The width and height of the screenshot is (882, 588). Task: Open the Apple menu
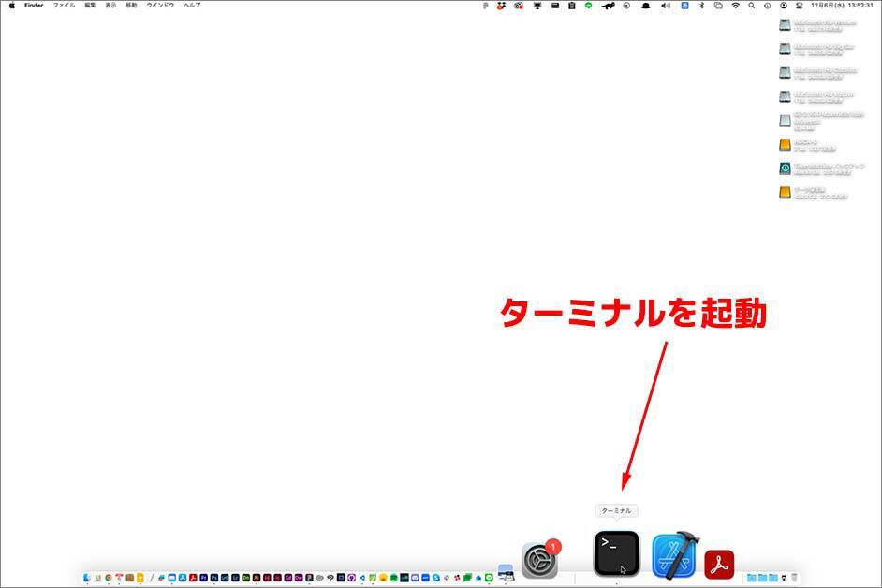click(12, 5)
